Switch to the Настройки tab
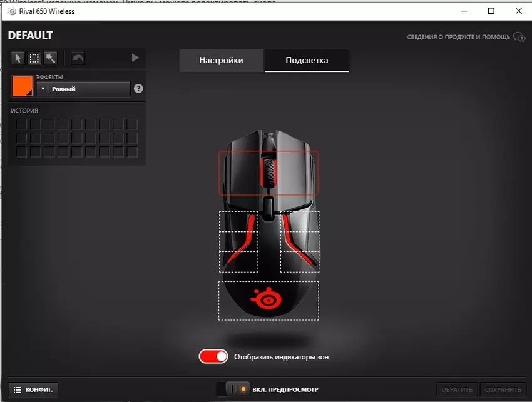Viewport: 532px width, 402px height. [x=221, y=61]
